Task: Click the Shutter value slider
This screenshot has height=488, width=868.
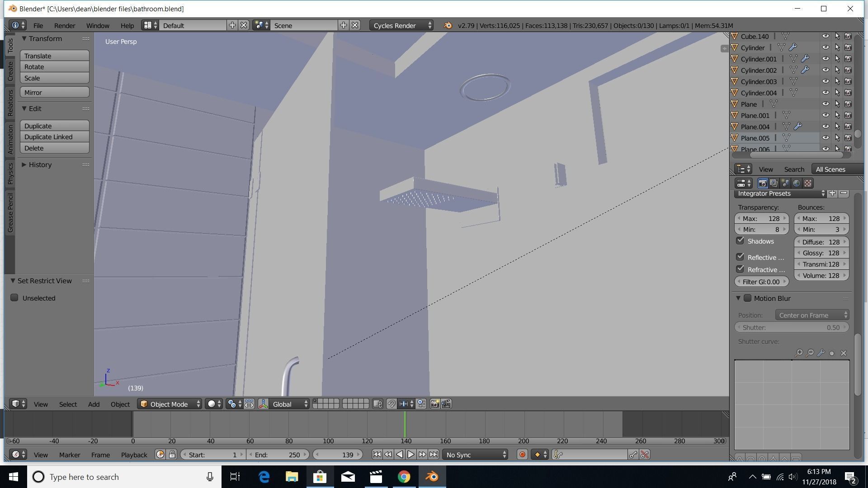Action: pyautogui.click(x=792, y=328)
